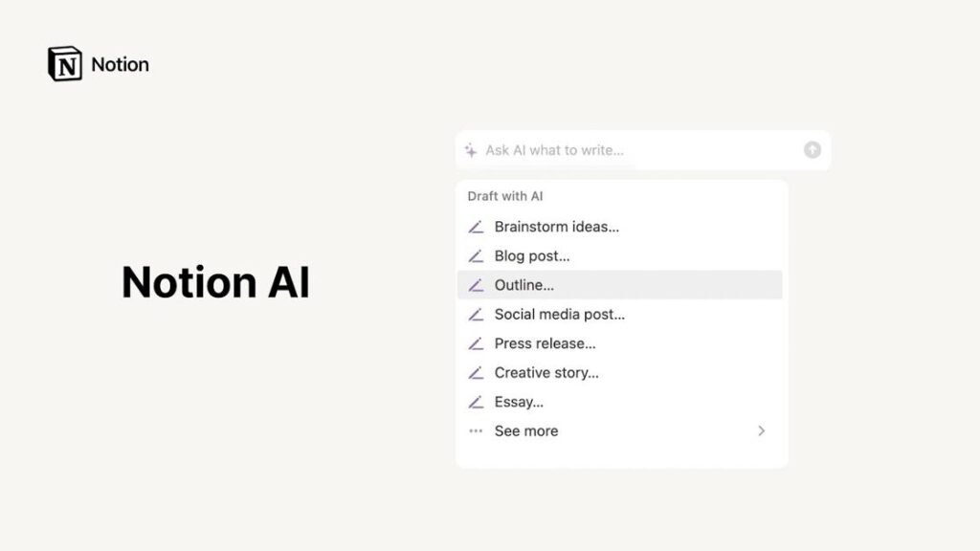Choose Press release from Draft with AI
This screenshot has height=551, width=980.
(x=543, y=342)
